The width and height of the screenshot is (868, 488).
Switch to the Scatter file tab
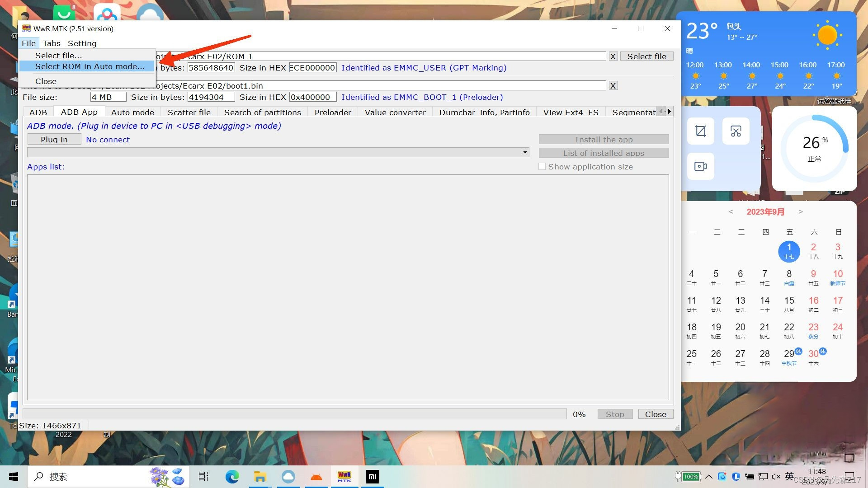(189, 113)
